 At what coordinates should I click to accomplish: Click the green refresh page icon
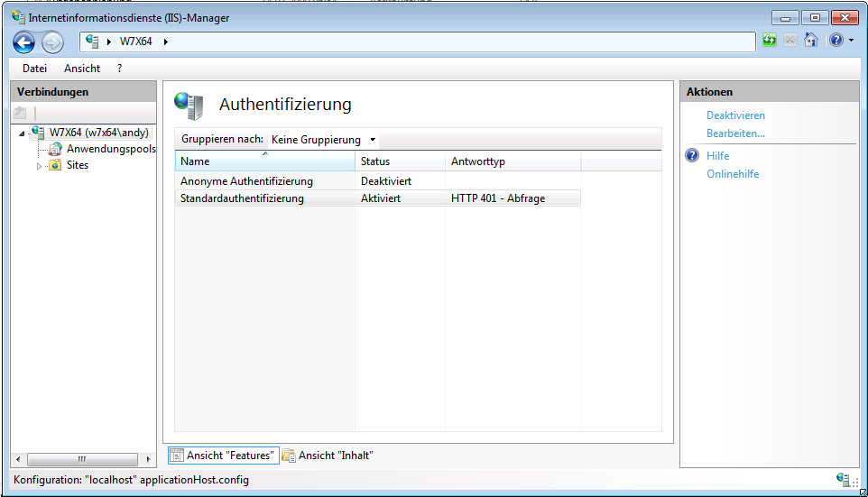(x=769, y=41)
